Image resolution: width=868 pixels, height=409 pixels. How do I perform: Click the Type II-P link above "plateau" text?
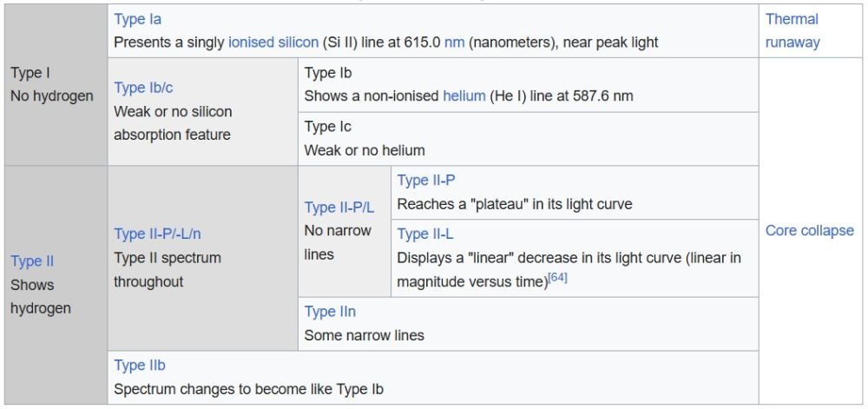(x=425, y=181)
